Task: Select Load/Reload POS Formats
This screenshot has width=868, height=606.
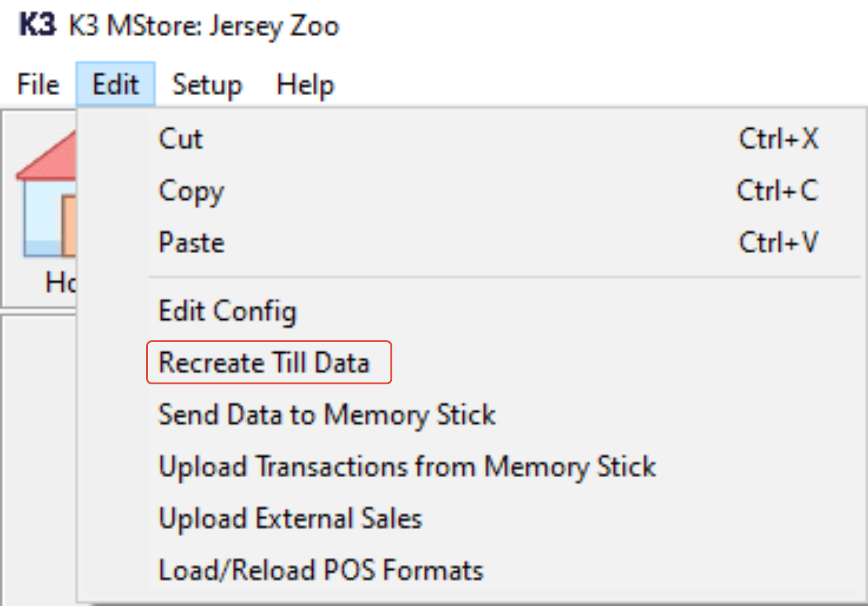Action: pyautogui.click(x=321, y=570)
